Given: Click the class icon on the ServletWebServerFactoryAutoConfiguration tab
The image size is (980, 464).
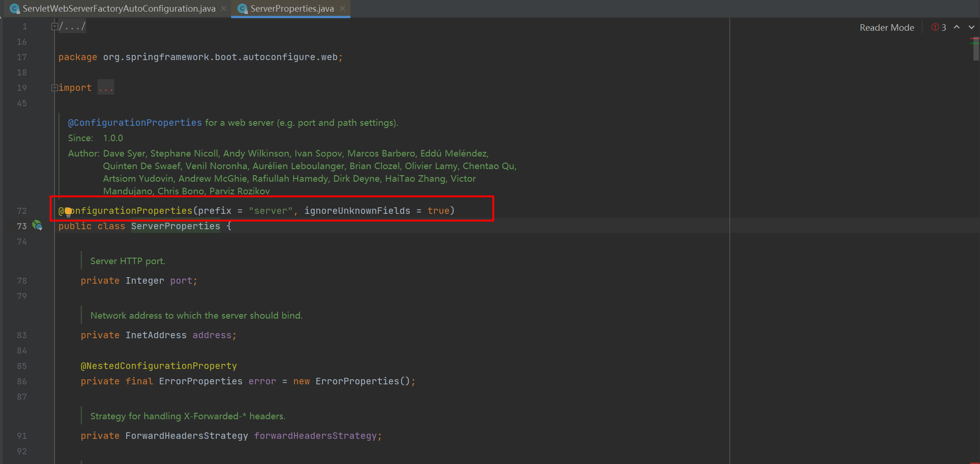Looking at the screenshot, I should coord(14,9).
